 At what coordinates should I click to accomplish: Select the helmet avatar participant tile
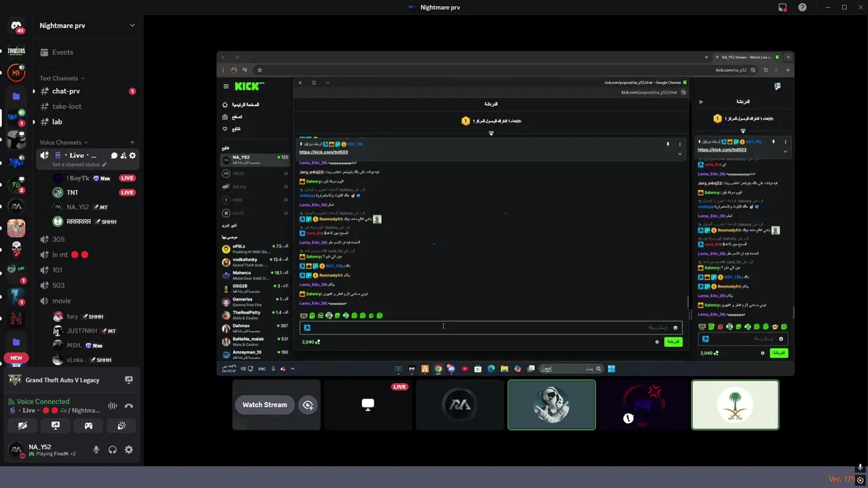coord(551,405)
